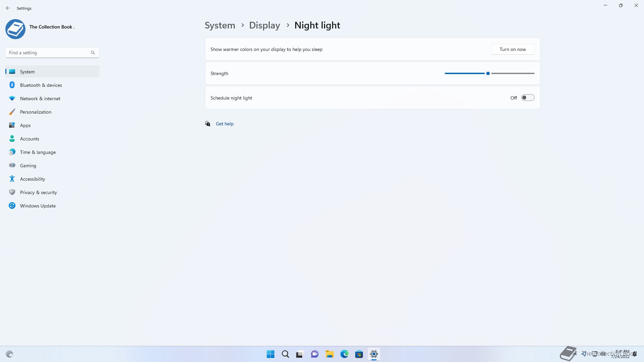Click Turn on now button
Image resolution: width=644 pixels, height=362 pixels.
(x=513, y=49)
